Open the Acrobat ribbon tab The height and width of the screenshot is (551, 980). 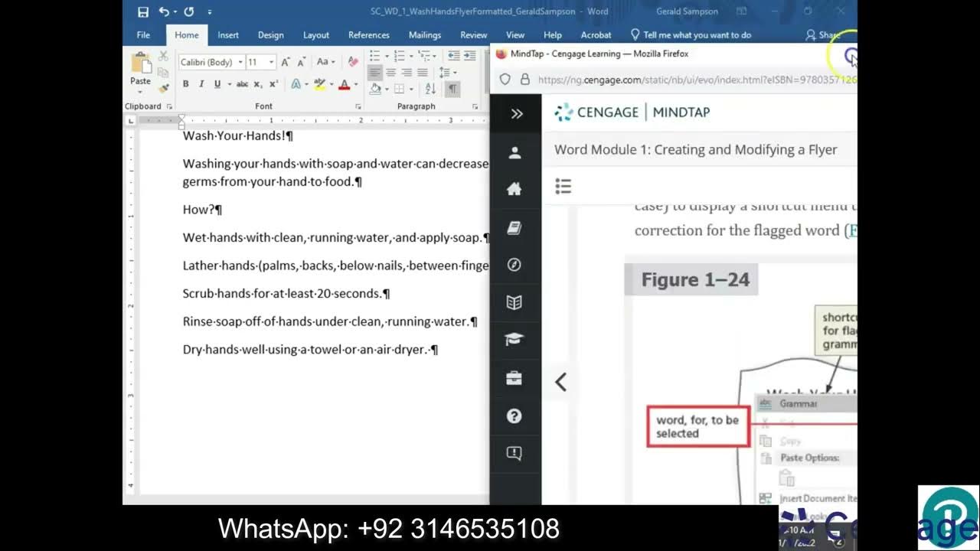596,35
